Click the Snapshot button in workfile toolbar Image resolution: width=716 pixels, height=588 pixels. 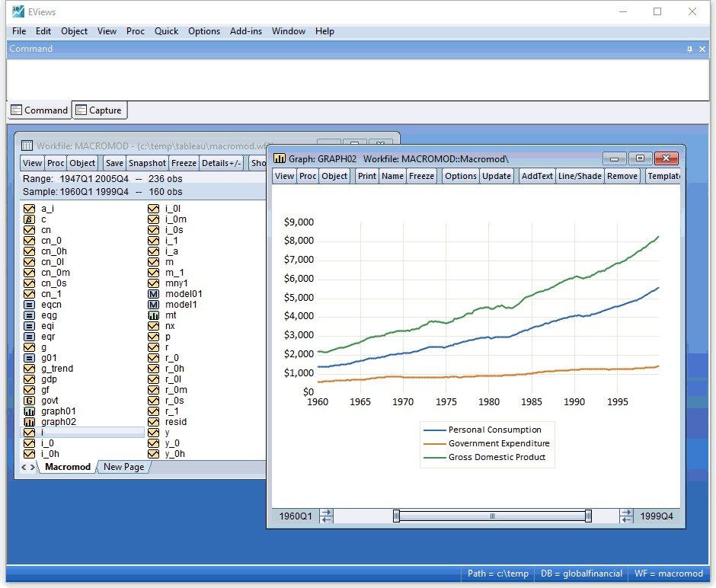pos(147,163)
